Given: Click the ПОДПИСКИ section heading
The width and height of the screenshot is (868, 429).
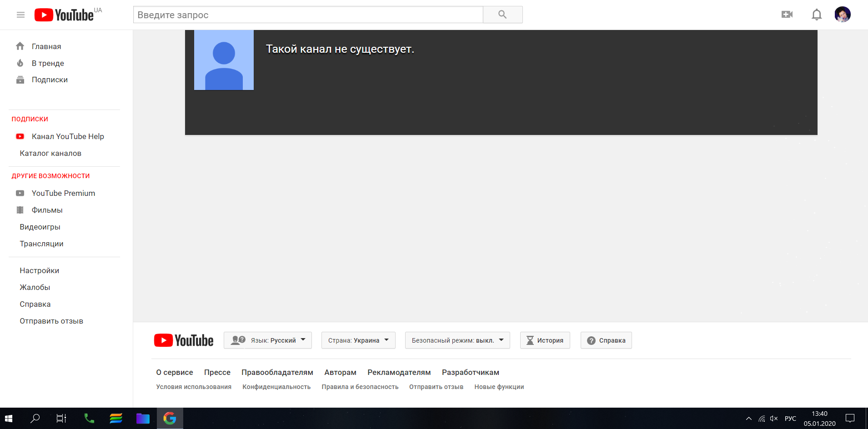Looking at the screenshot, I should coord(30,119).
